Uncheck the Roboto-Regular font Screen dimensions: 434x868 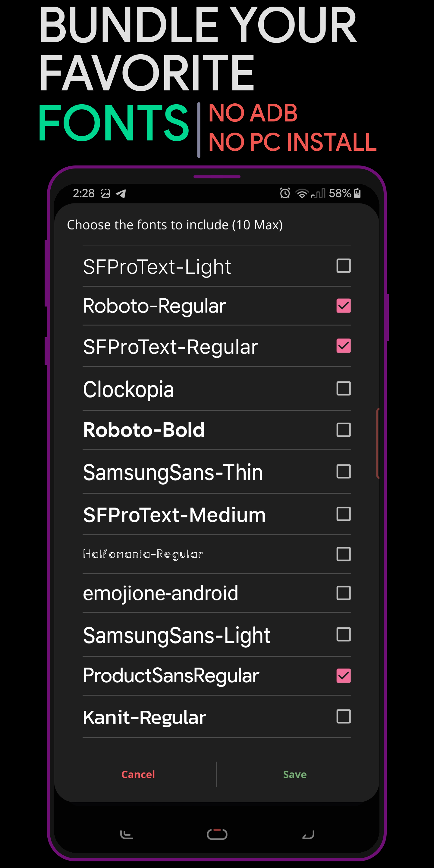(x=343, y=306)
